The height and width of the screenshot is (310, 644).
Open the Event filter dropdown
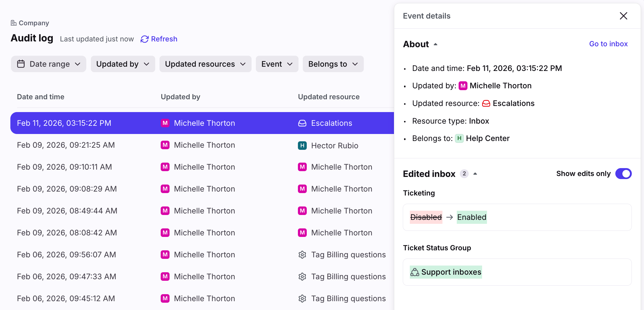click(x=277, y=64)
